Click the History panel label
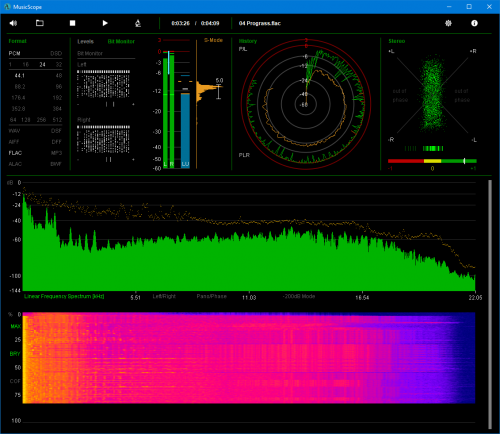The height and width of the screenshot is (434, 500). [248, 41]
